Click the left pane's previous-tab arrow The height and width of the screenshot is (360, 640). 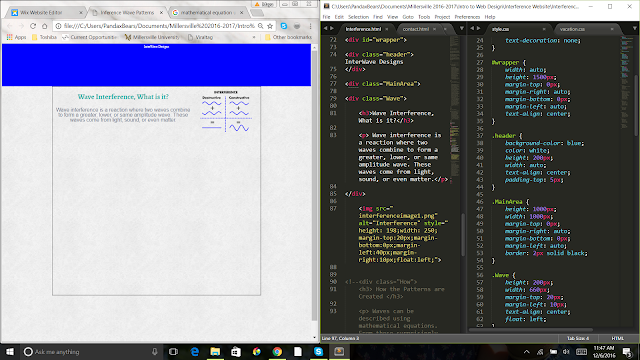325,29
